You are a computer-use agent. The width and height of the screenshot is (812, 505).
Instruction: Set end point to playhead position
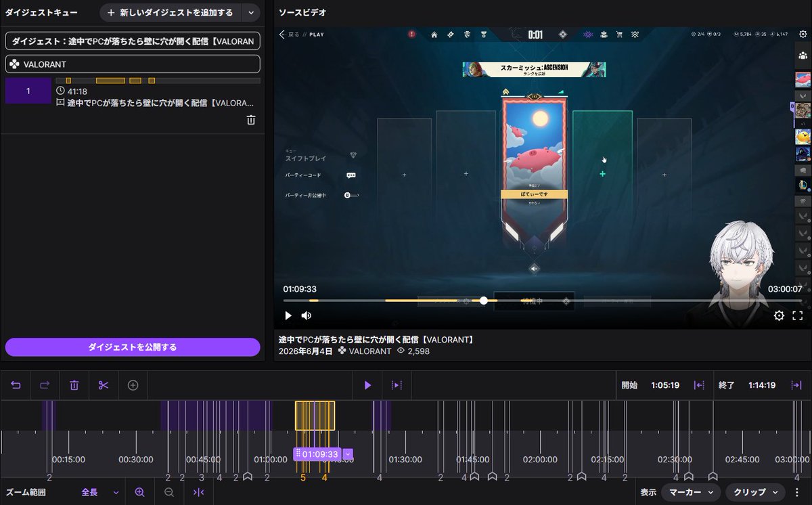click(796, 385)
